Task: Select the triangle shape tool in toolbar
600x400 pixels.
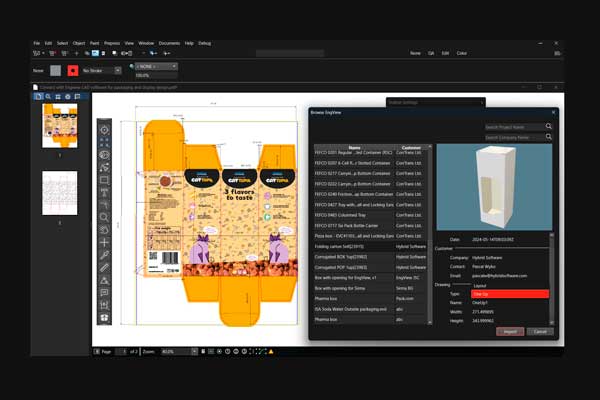Action: tap(104, 280)
